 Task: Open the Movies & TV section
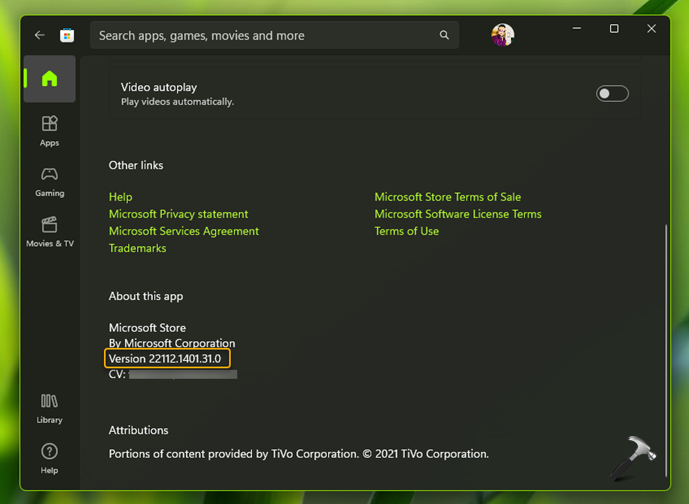pos(50,232)
